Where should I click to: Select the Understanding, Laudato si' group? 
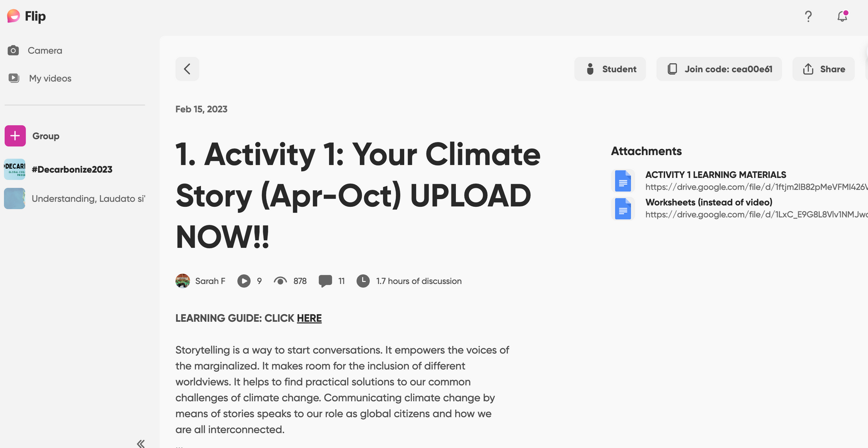tap(75, 199)
